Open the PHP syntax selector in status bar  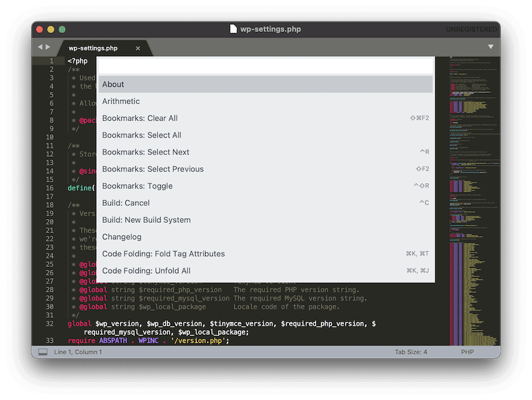click(x=467, y=351)
